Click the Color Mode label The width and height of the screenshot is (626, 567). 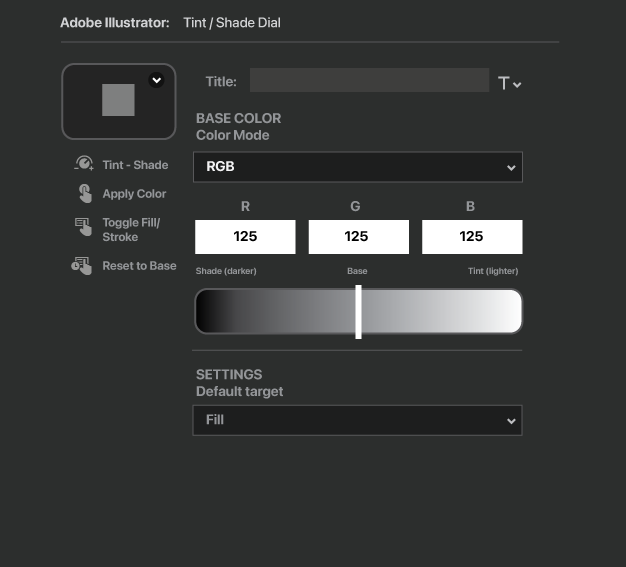pyautogui.click(x=233, y=135)
